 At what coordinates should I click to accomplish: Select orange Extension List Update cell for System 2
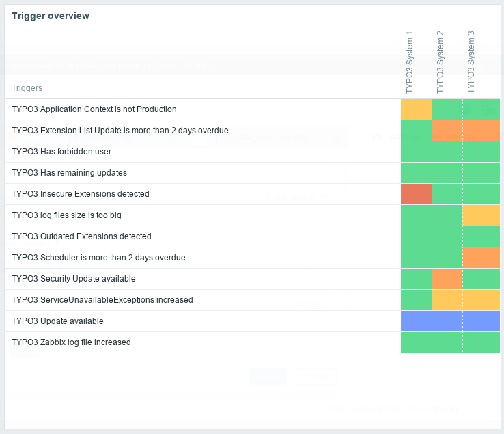pyautogui.click(x=447, y=131)
